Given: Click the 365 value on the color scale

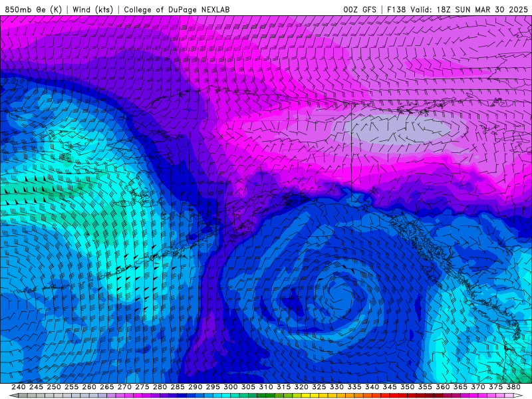Looking at the screenshot, I should [x=460, y=387].
